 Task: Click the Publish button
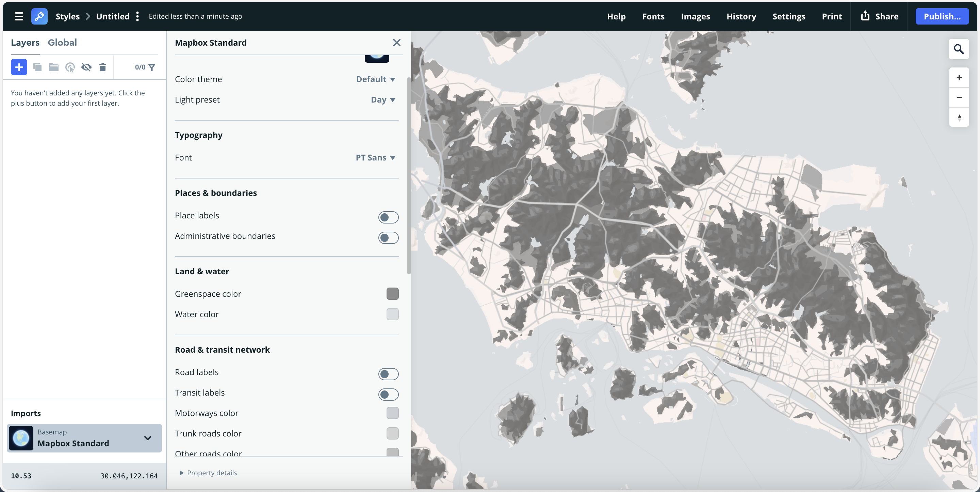point(942,16)
